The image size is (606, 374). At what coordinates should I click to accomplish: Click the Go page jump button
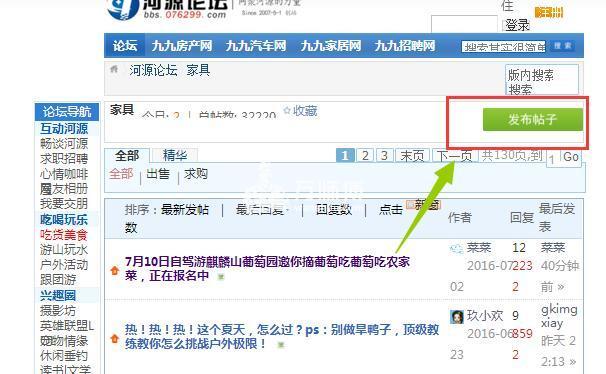pos(571,157)
